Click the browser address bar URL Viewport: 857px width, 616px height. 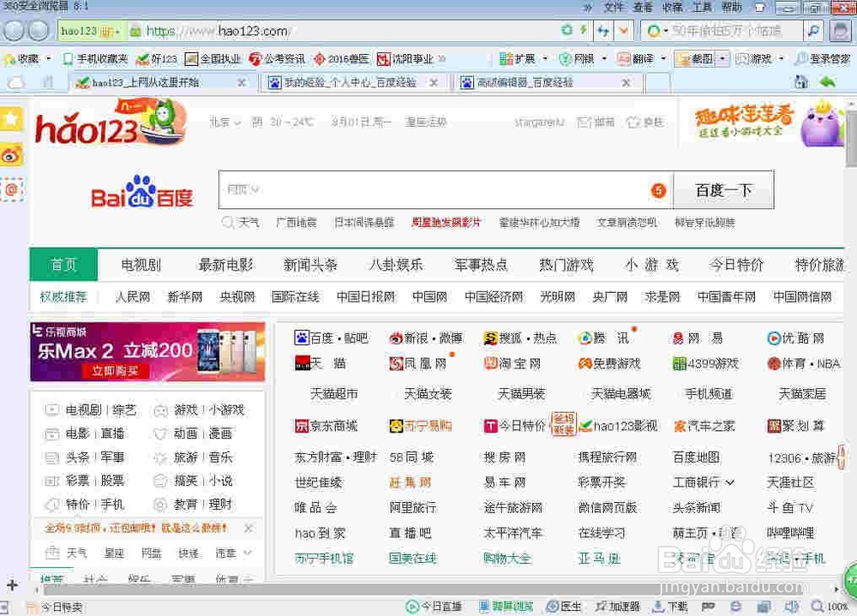click(217, 31)
